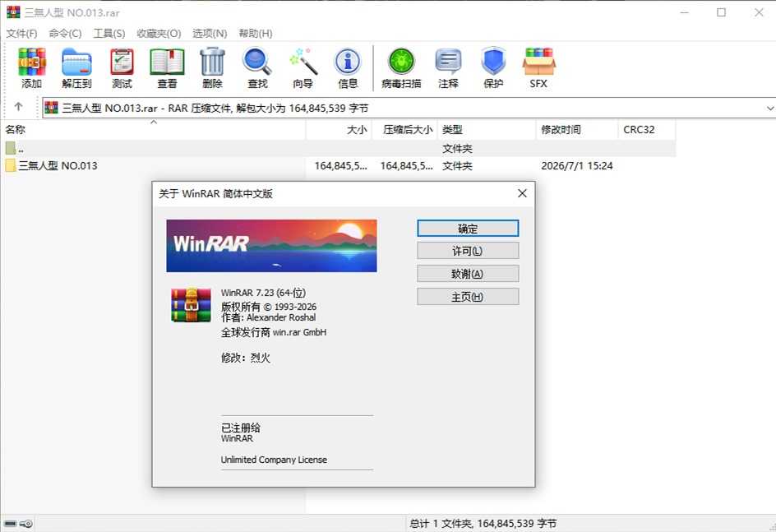Open the 收藏夹(O) menu
The height and width of the screenshot is (532, 776).
coord(159,33)
